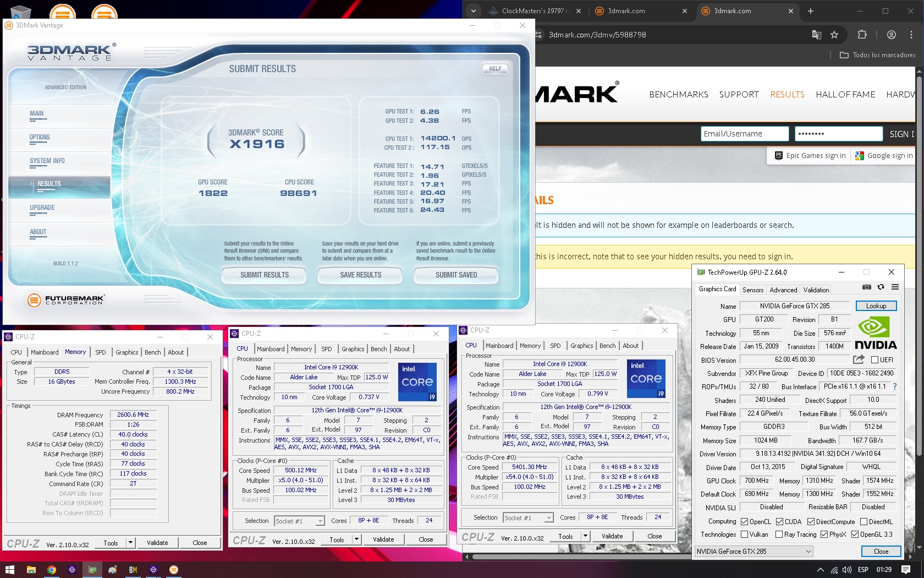Open Socket #1 selection in right CPU-Z
The image size is (924, 578).
click(528, 517)
